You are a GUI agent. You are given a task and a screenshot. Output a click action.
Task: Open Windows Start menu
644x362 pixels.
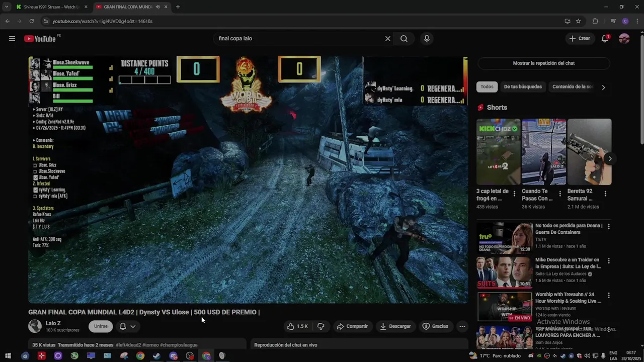pos(8,356)
